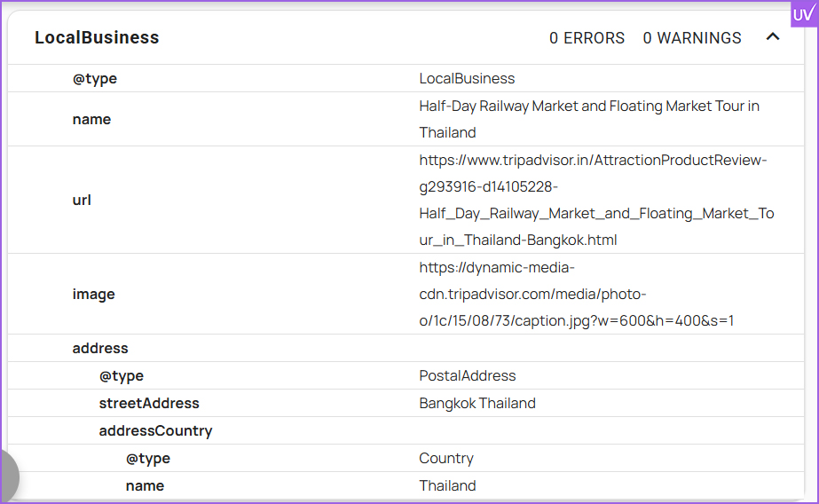Select the Half-Day Railway Market tour name value

tap(589, 119)
